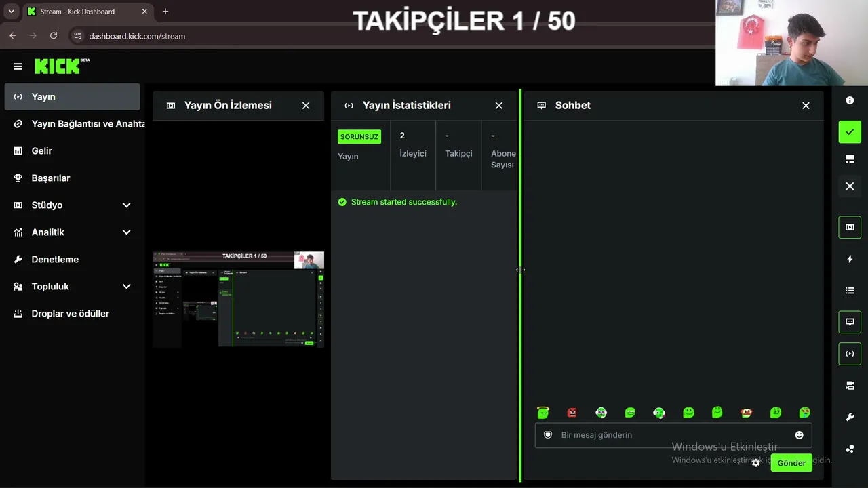Open the tab search dropdown
This screenshot has width=868, height=488.
pyautogui.click(x=11, y=12)
